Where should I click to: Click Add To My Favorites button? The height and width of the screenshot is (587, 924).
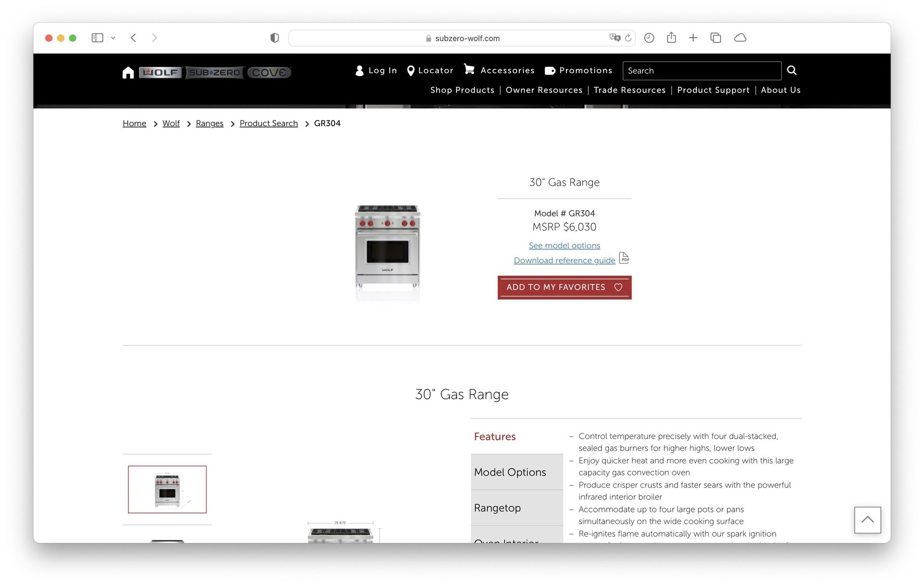tap(564, 287)
